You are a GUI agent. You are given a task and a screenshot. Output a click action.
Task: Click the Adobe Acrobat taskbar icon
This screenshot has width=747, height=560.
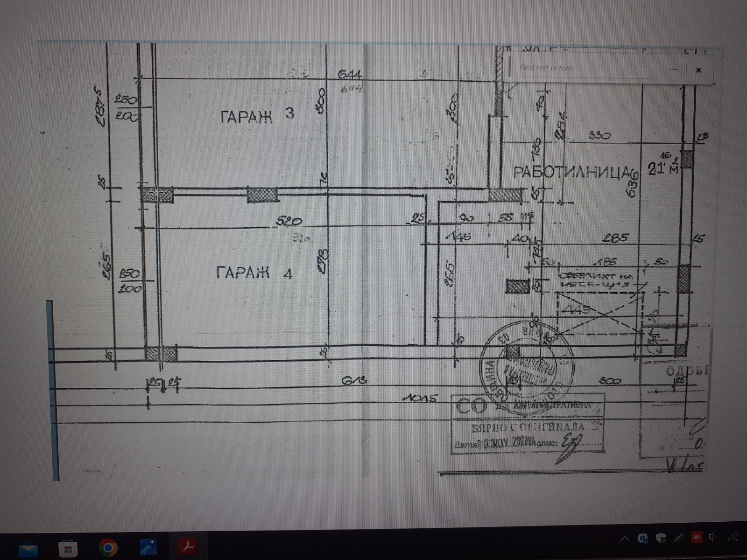pyautogui.click(x=189, y=546)
